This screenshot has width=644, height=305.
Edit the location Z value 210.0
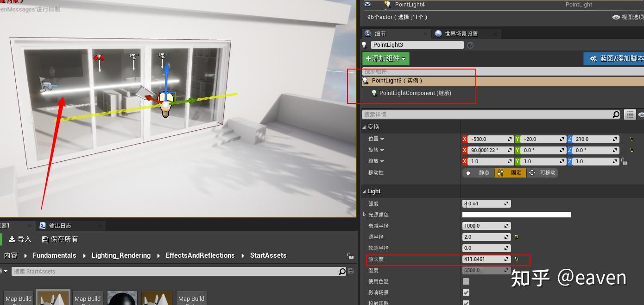596,139
